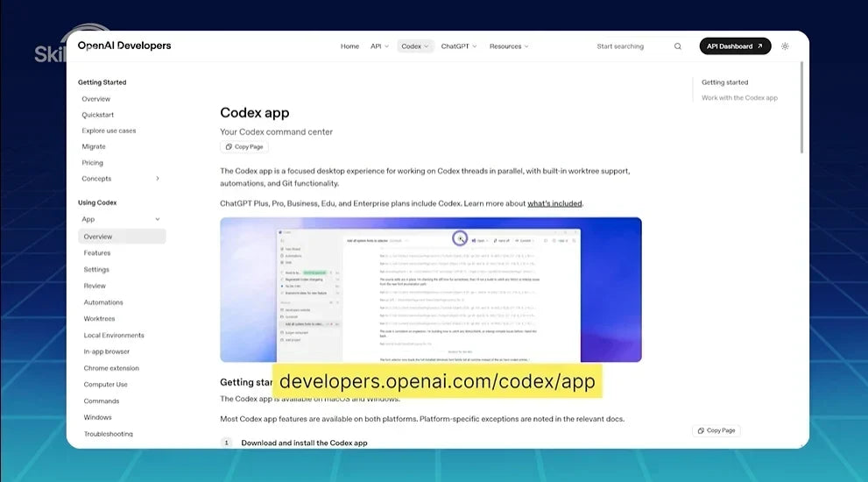This screenshot has width=868, height=482.
Task: Open the Settings sidebar page
Action: tap(96, 269)
